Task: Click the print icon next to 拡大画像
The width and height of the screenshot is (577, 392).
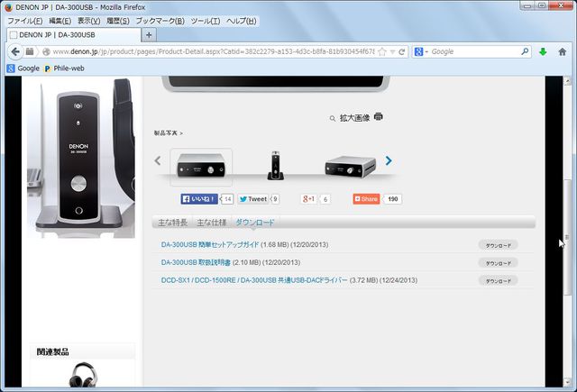Action: click(x=379, y=117)
